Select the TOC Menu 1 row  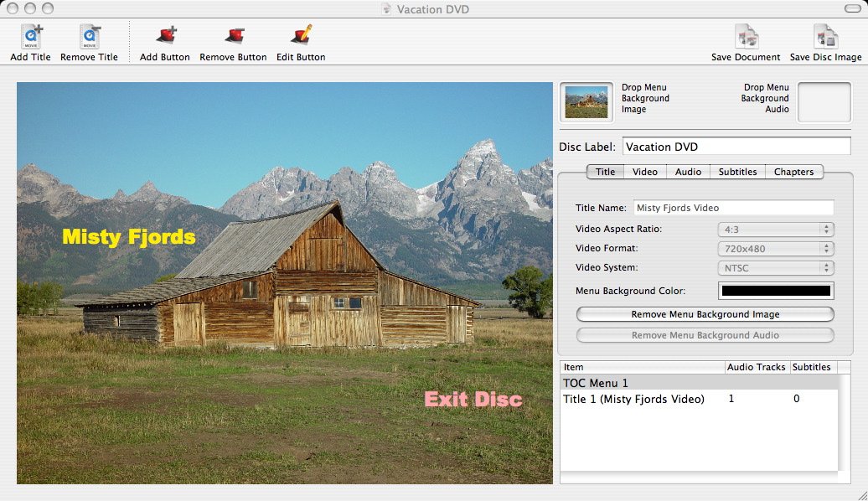pyautogui.click(x=699, y=383)
